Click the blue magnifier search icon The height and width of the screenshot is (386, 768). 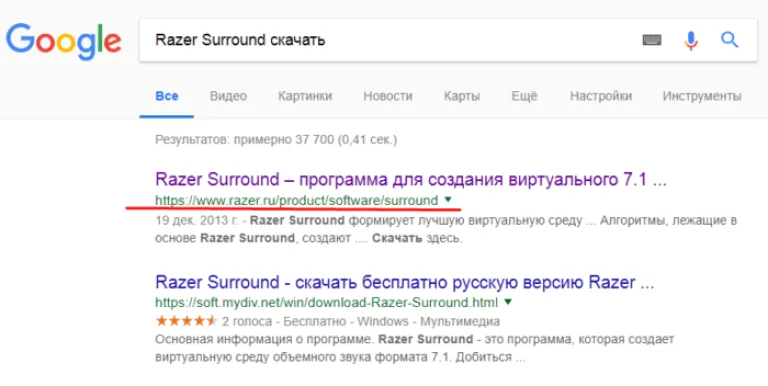coord(729,40)
